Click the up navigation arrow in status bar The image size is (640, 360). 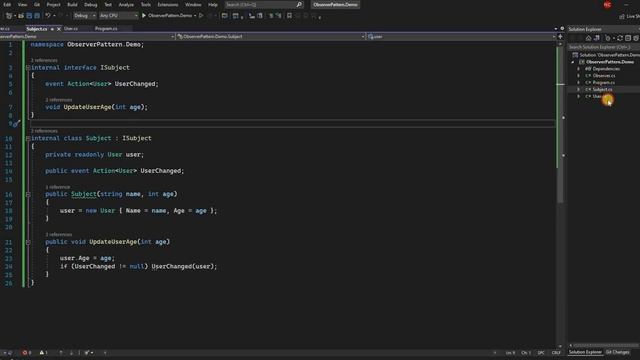coord(61,353)
